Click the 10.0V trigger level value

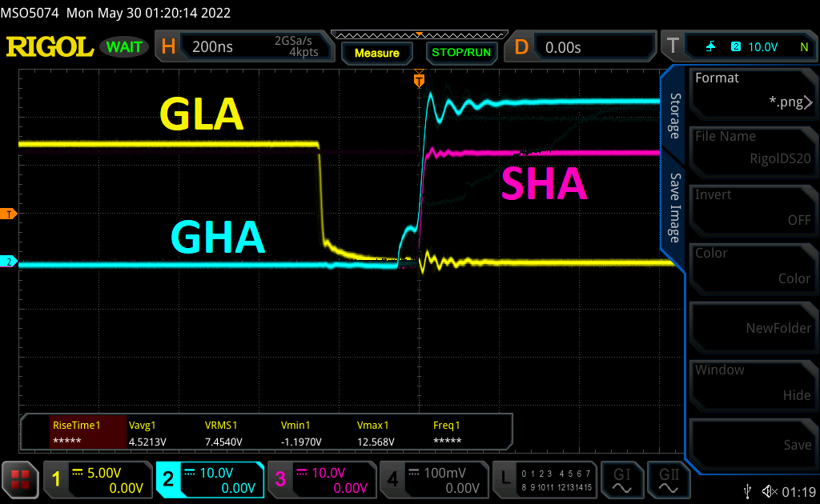coord(763,47)
